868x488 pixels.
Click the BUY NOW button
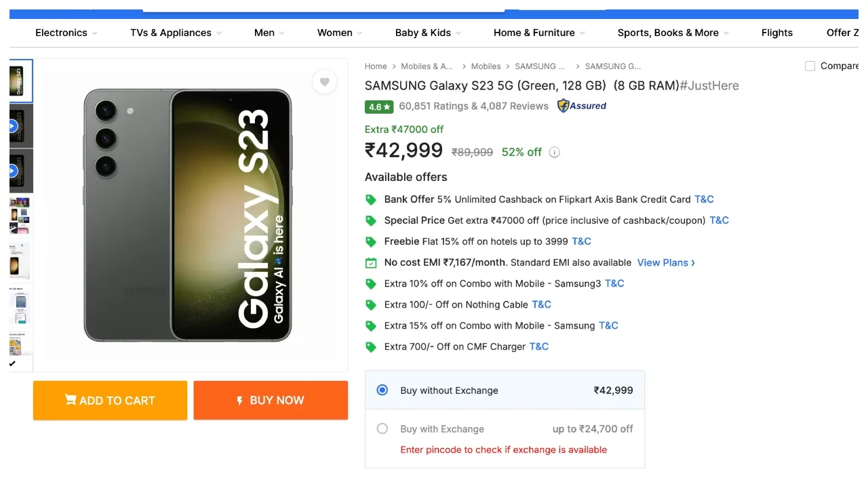point(271,401)
